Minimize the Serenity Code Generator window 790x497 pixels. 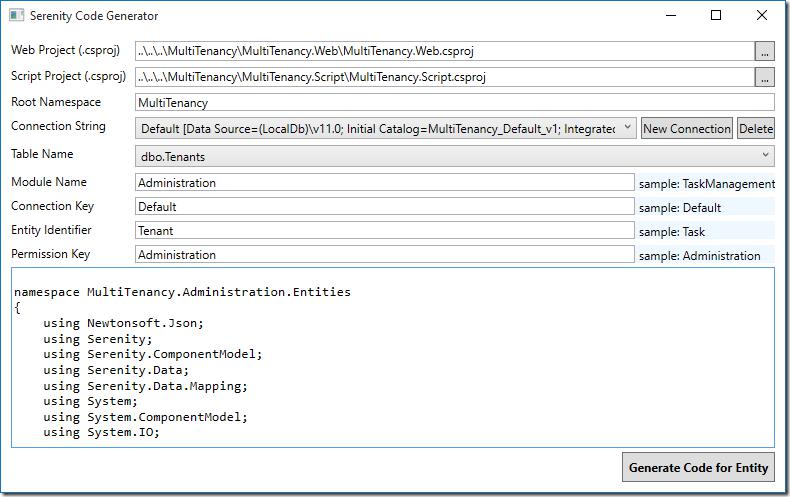coord(671,16)
